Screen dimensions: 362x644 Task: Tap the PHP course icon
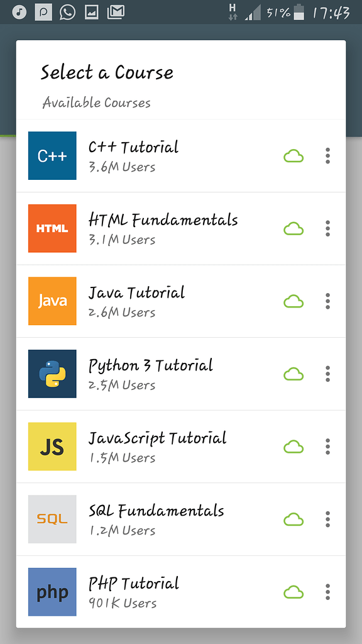click(x=52, y=592)
